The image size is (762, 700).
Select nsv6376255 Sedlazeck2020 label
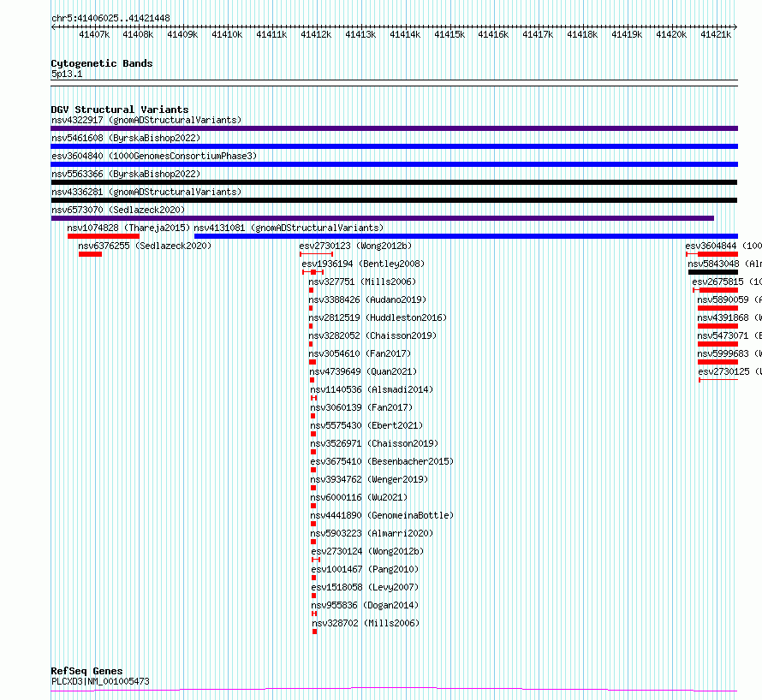coord(145,246)
